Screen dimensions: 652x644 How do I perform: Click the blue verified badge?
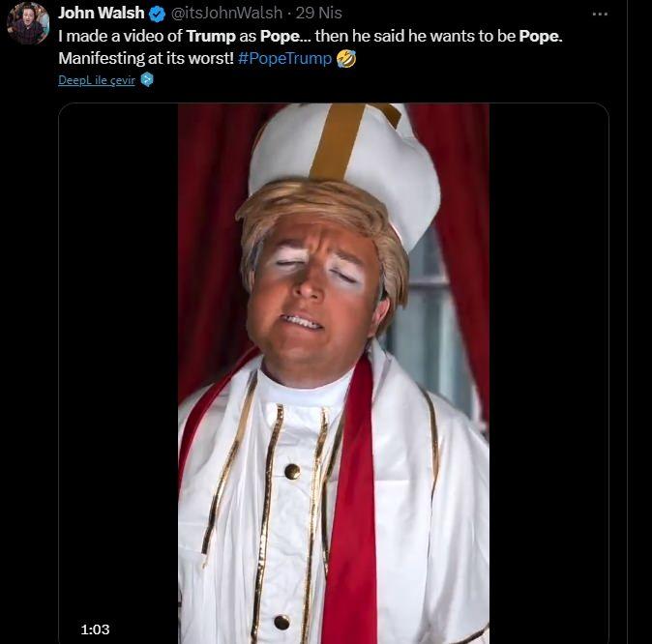click(x=157, y=14)
